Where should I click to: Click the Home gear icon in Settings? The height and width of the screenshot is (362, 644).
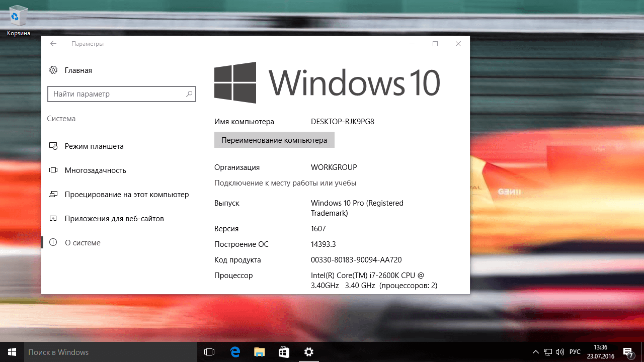click(53, 70)
